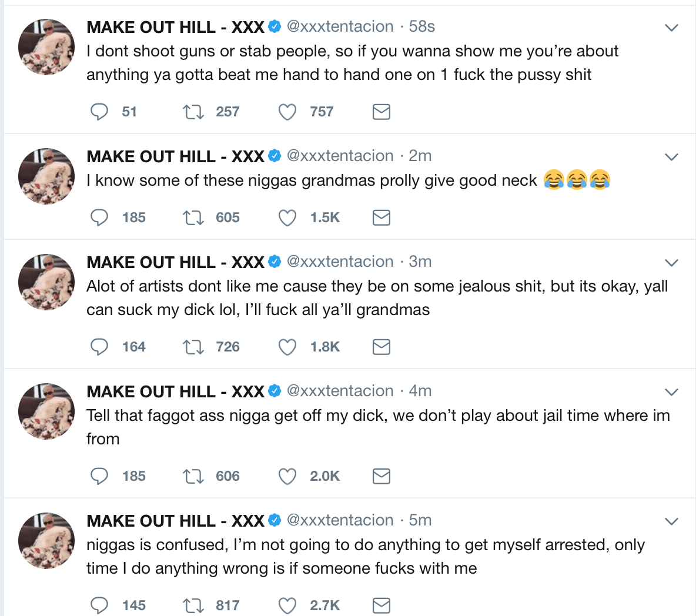Retweet the tweet with 726 retweets

point(193,347)
